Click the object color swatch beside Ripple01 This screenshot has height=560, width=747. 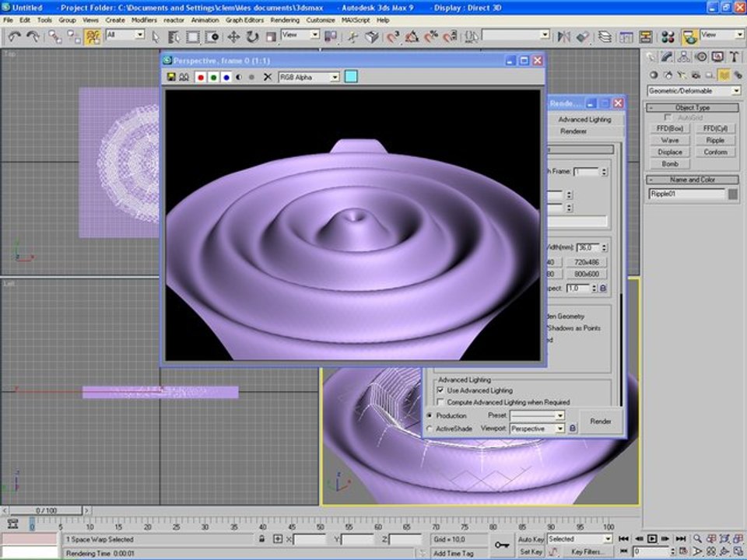733,194
